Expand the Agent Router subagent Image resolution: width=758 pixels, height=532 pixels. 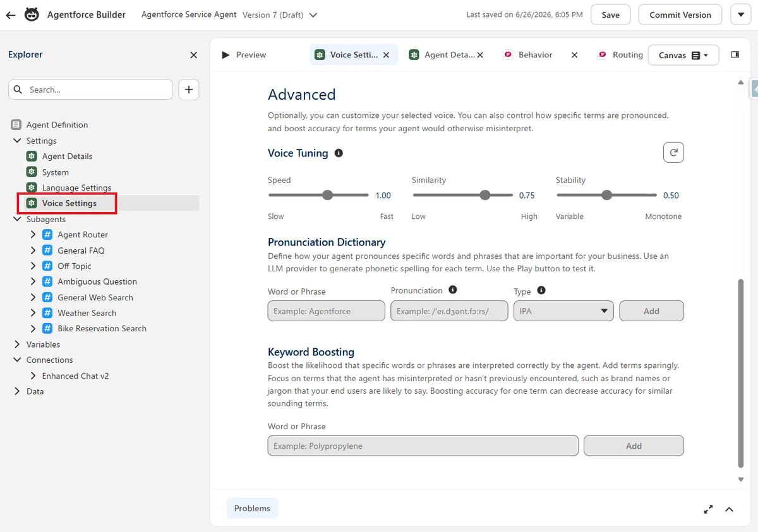coord(33,234)
